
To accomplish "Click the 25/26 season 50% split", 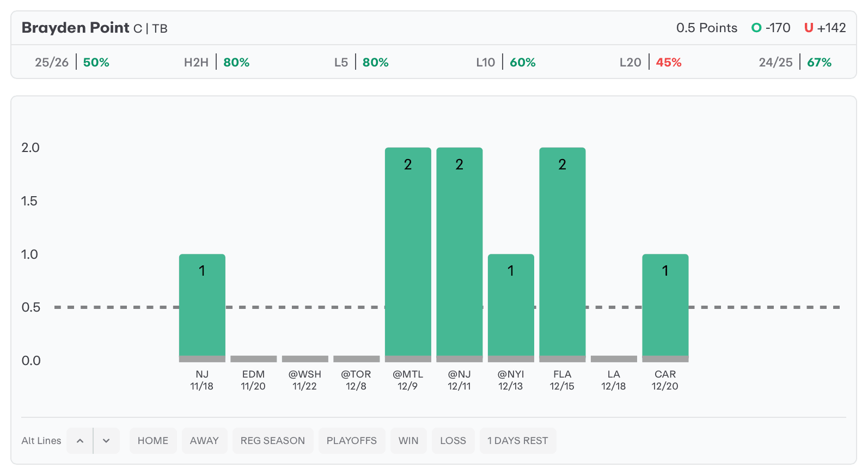I will click(x=72, y=62).
